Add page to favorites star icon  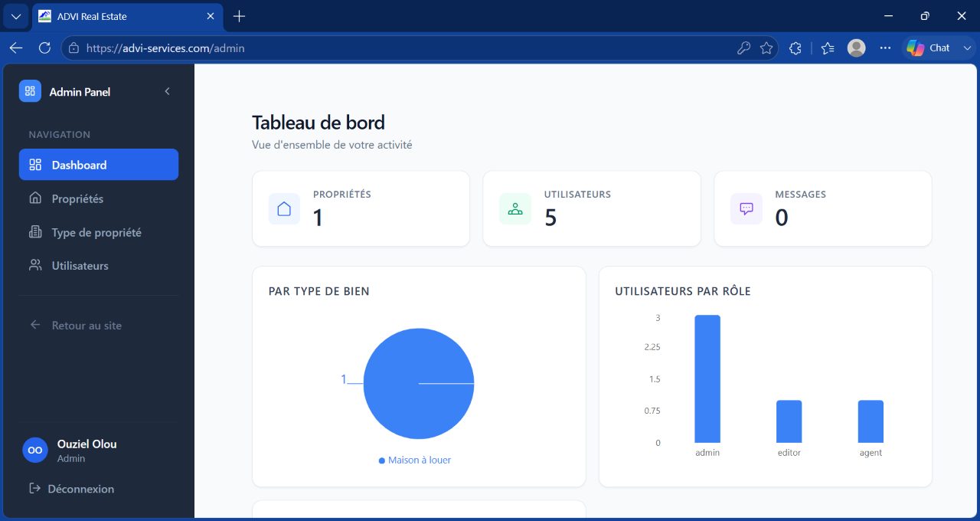pyautogui.click(x=766, y=48)
